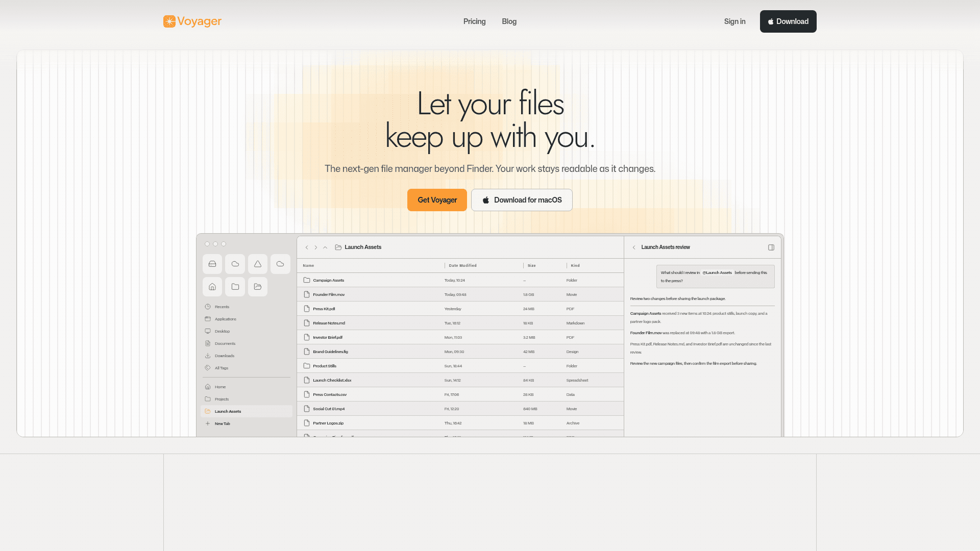
Task: Select the Founder Film.mov file row
Action: click(x=460, y=294)
